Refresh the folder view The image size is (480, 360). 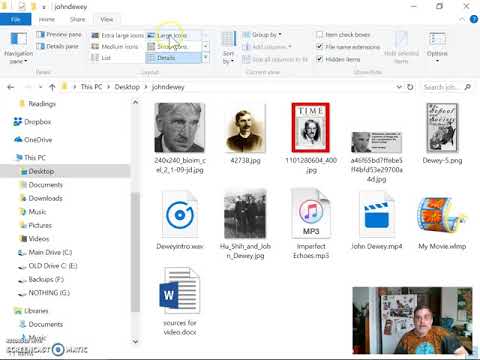410,87
